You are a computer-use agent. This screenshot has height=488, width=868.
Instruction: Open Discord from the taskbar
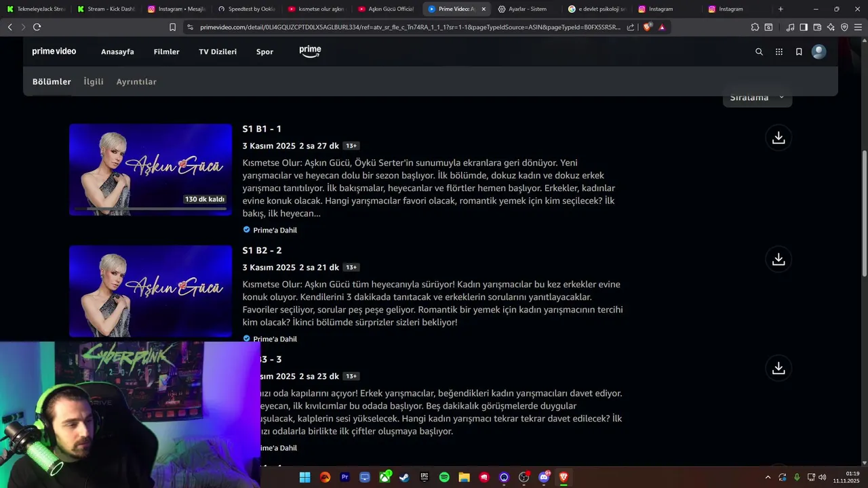544,477
